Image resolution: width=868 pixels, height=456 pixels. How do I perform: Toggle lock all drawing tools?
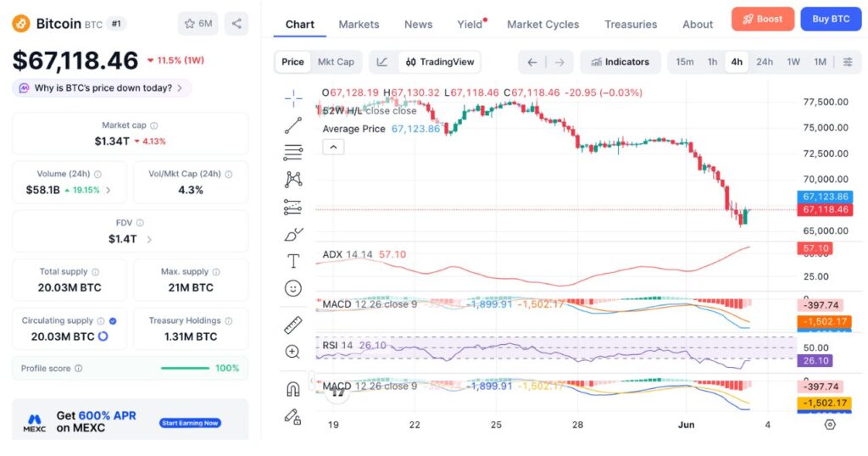click(292, 416)
